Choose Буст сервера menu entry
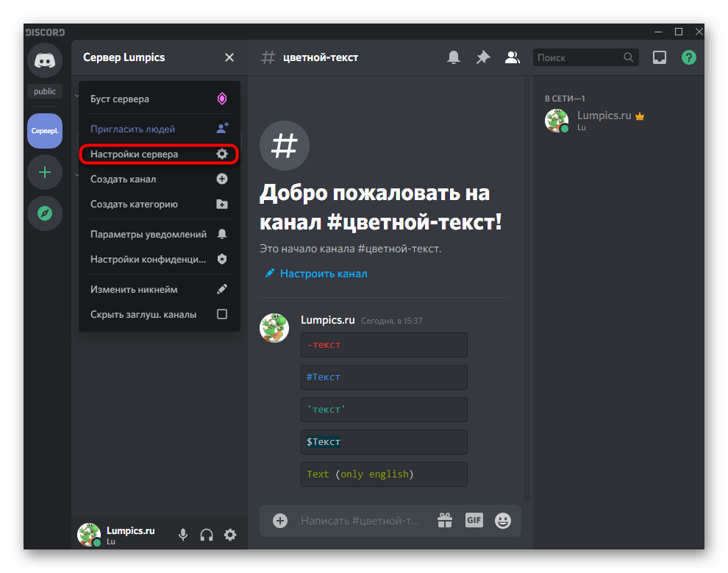The height and width of the screenshot is (573, 728). [160, 99]
